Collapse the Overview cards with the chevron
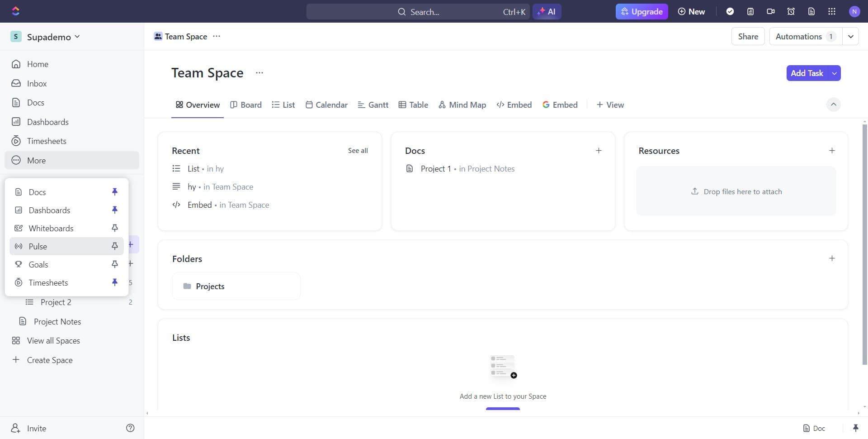Viewport: 868px width, 439px height. [x=833, y=105]
